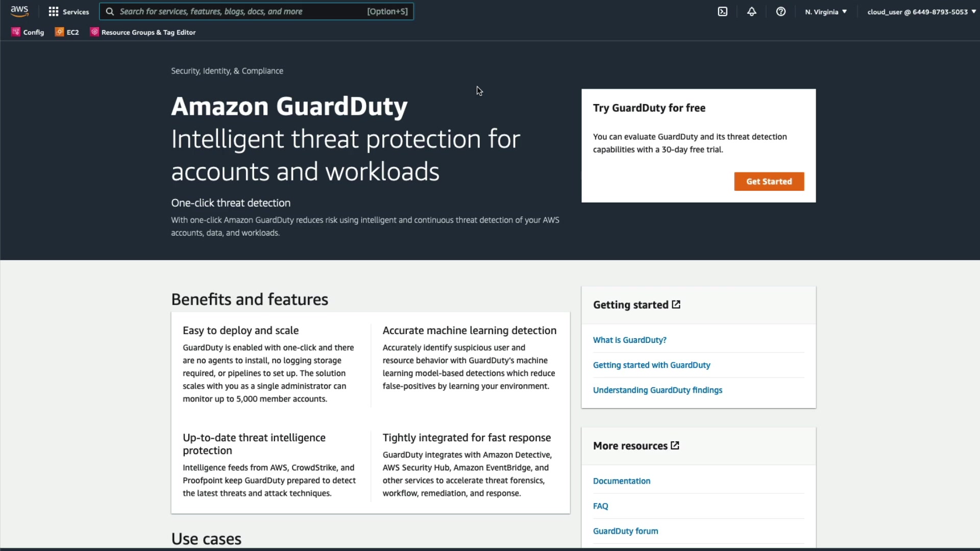Open CloudShell terminal icon
980x551 pixels.
click(722, 11)
